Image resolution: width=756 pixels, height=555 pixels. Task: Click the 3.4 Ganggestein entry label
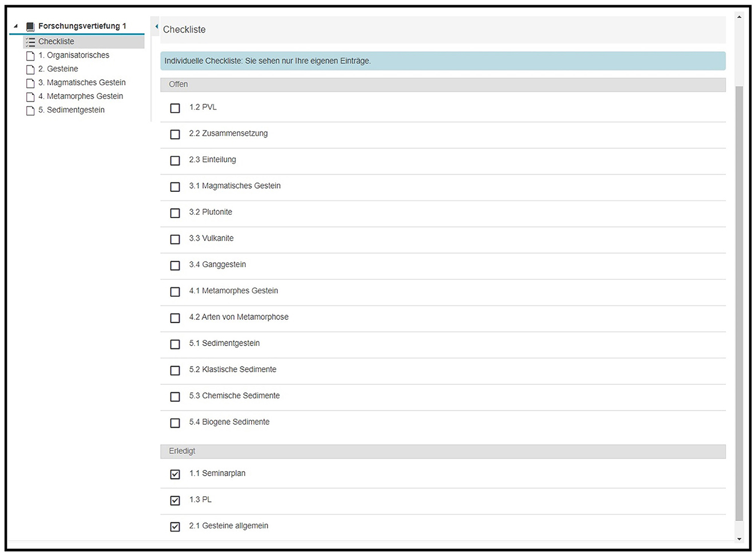coord(217,265)
